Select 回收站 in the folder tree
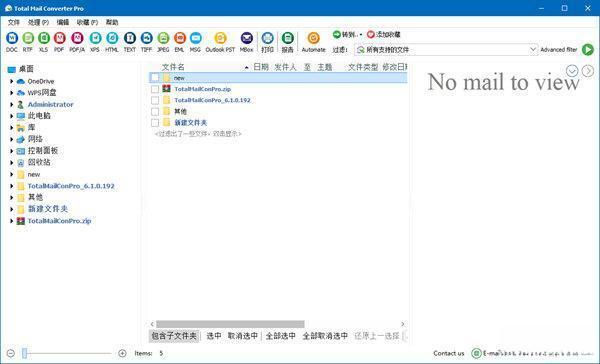The width and height of the screenshot is (600, 364). (x=39, y=162)
